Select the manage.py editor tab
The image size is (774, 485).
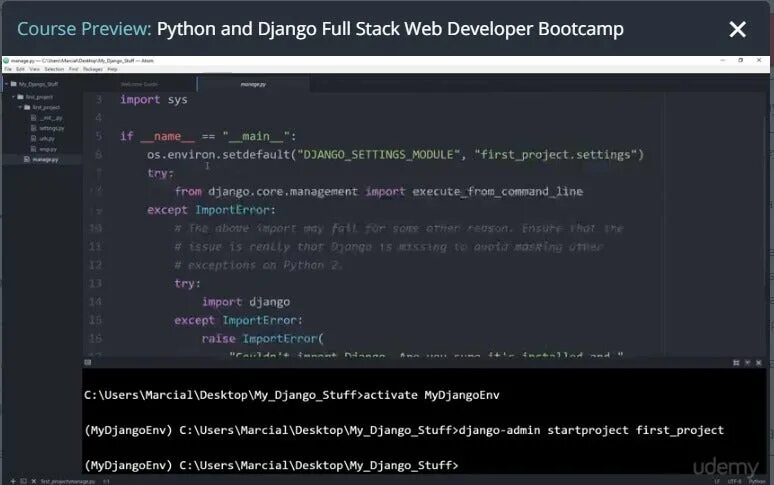click(253, 84)
